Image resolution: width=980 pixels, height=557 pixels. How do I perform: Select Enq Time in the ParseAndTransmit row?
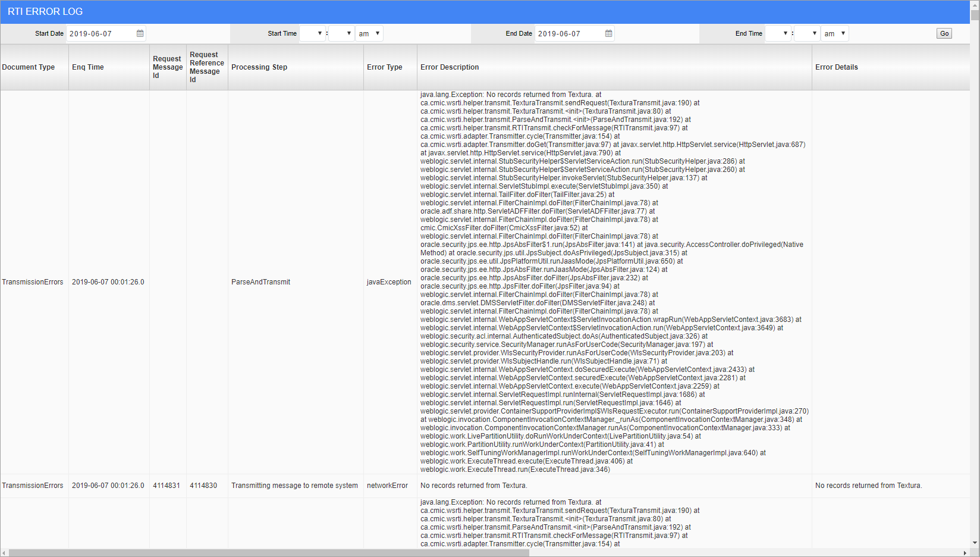point(108,282)
